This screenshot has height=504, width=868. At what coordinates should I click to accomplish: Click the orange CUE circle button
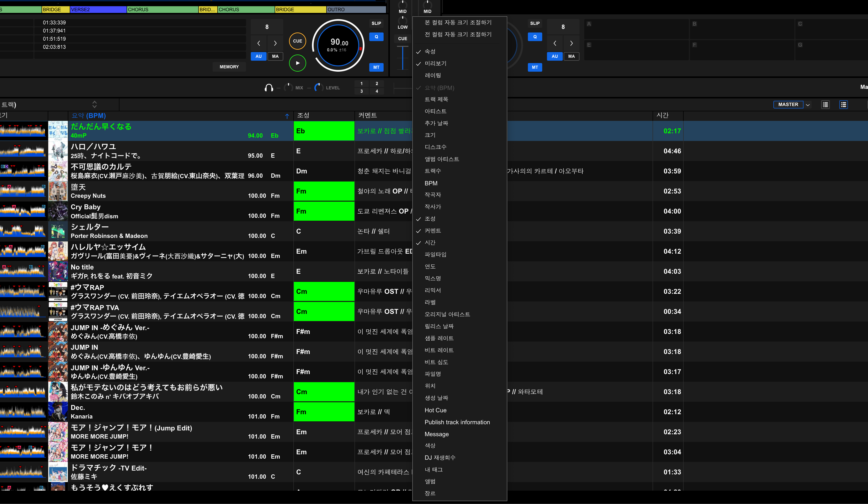[297, 41]
